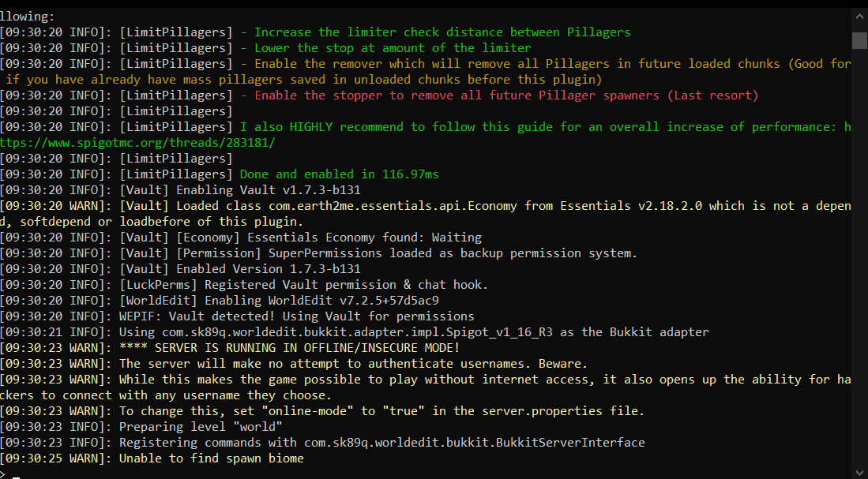Click the red "Enable the stopper" LimitPillagers line
The height and width of the screenshot is (479, 868).
(x=505, y=95)
